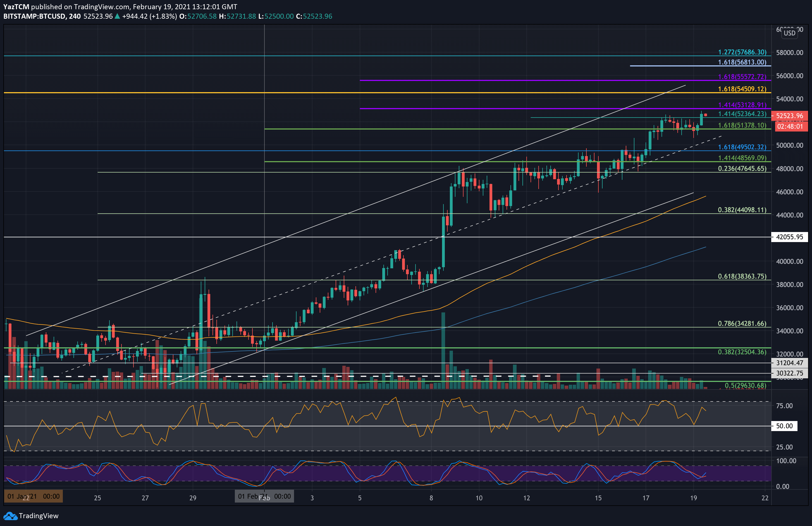The width and height of the screenshot is (812, 526).
Task: Click the 240 timeframe interval text
Action: 75,16
